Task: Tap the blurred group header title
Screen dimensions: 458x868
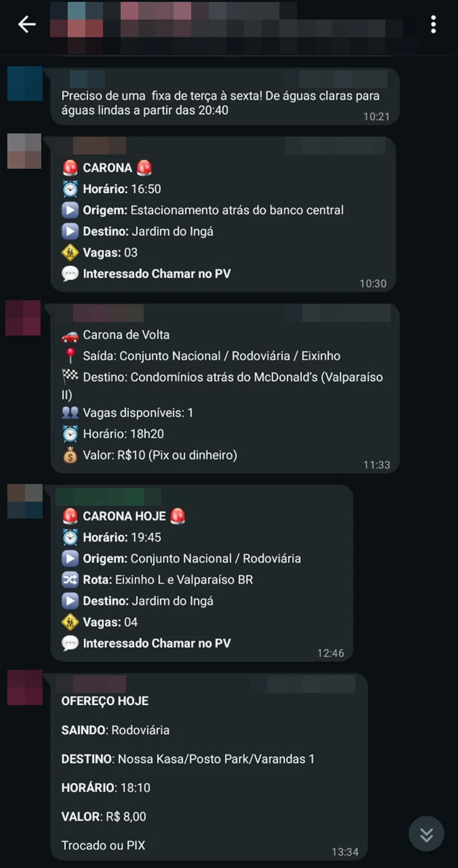Action: point(225,27)
